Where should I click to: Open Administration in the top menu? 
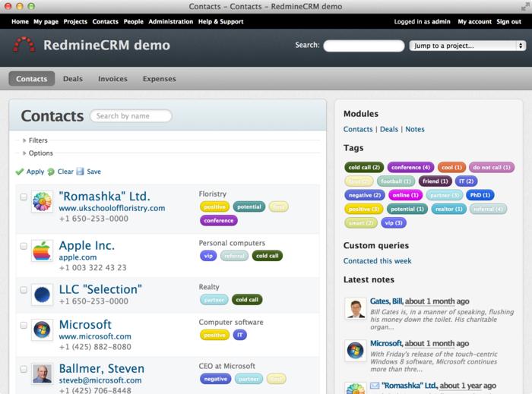(x=171, y=22)
